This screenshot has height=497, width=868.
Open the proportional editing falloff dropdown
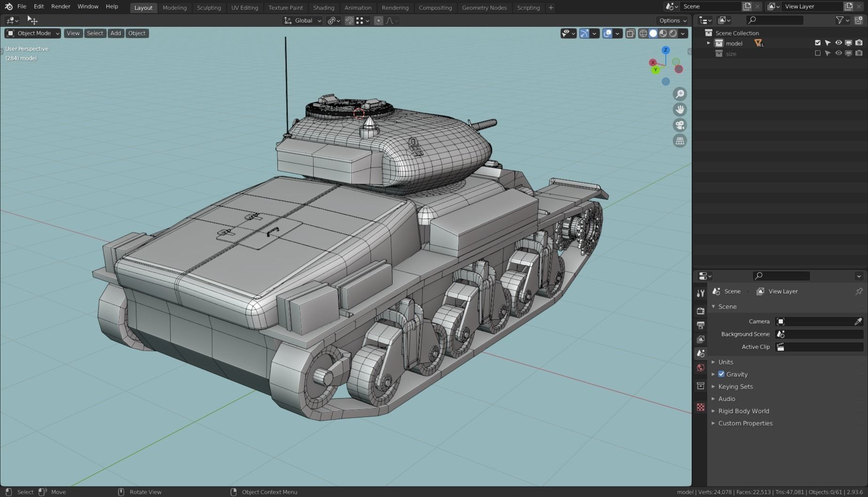tap(392, 21)
